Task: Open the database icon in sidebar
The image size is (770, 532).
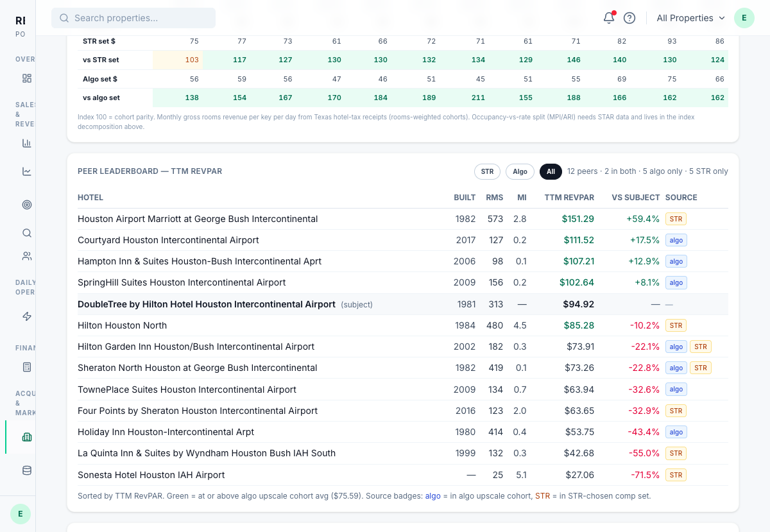Action: pos(27,470)
